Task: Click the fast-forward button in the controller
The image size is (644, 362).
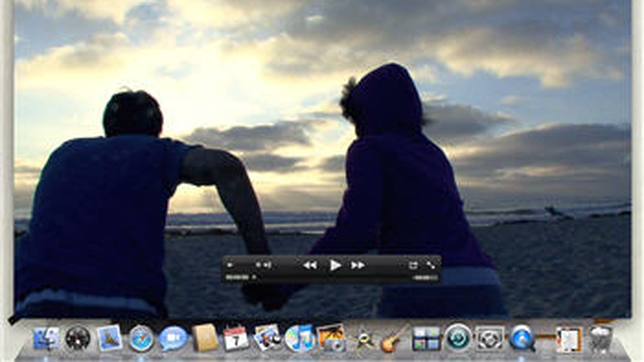Action: [358, 265]
